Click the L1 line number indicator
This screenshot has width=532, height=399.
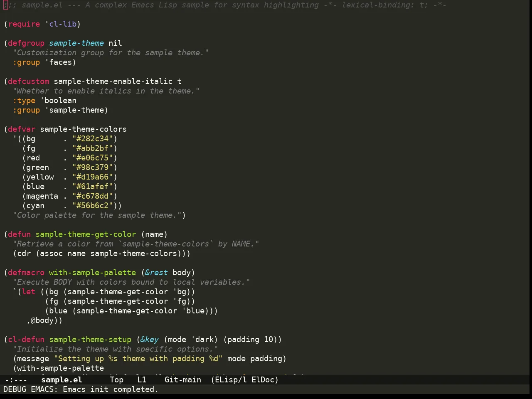pyautogui.click(x=142, y=379)
